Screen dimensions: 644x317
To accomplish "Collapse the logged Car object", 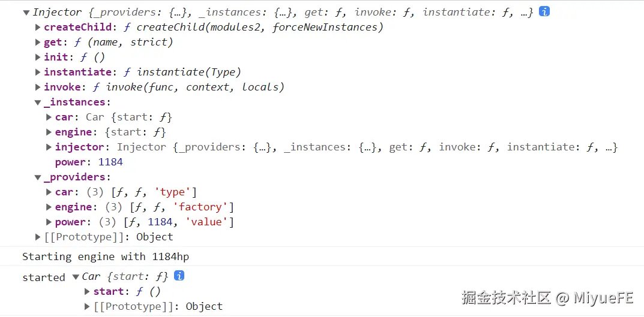I will 76,276.
